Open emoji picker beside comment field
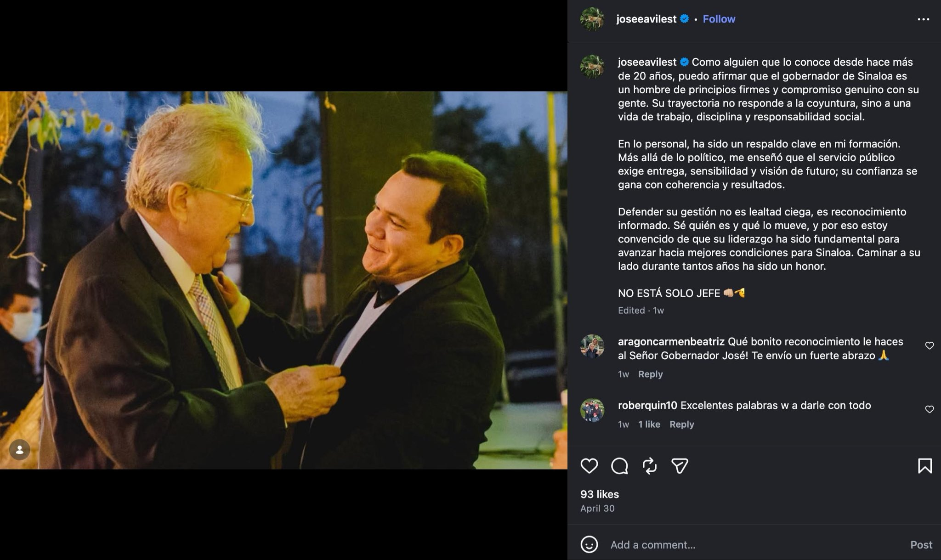This screenshot has height=560, width=941. 589,544
